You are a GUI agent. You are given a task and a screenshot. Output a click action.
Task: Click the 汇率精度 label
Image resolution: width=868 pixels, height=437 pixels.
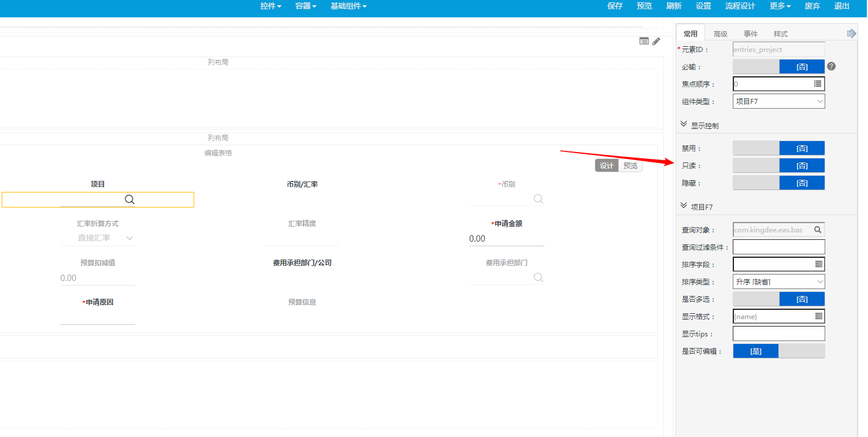302,223
